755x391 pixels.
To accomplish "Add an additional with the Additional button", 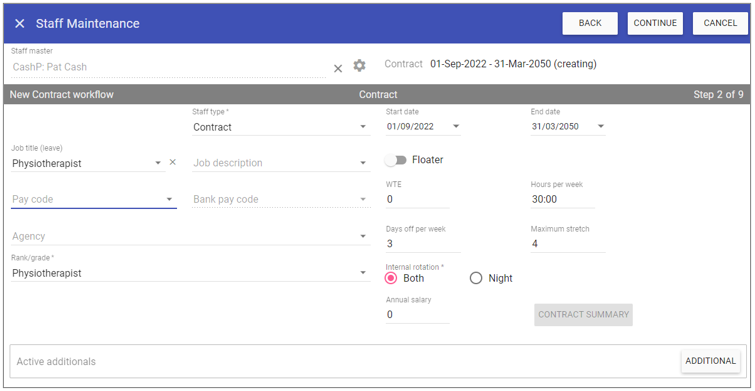I will click(x=710, y=361).
